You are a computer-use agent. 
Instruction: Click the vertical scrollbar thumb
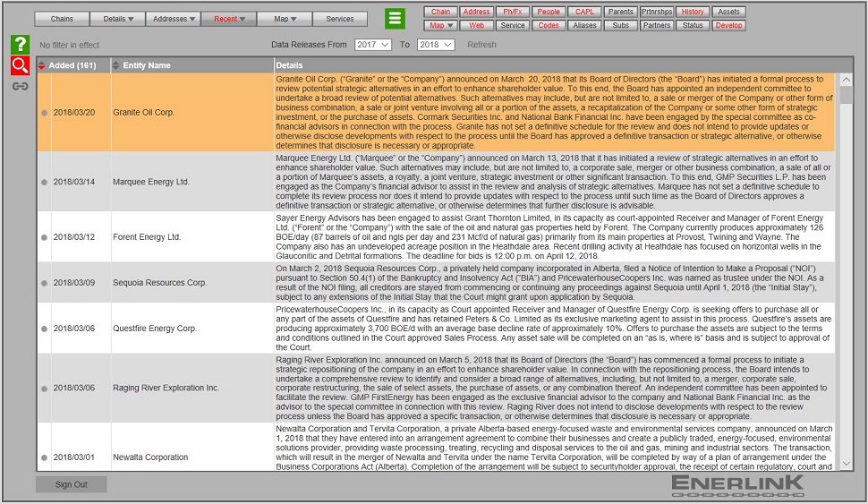click(846, 95)
